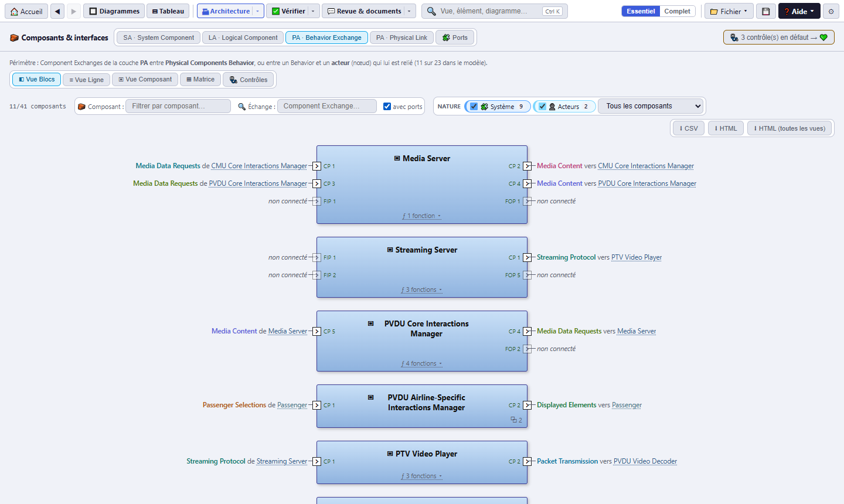Click the FIP 1 port square on Media Server
The width and height of the screenshot is (844, 504).
coord(317,201)
